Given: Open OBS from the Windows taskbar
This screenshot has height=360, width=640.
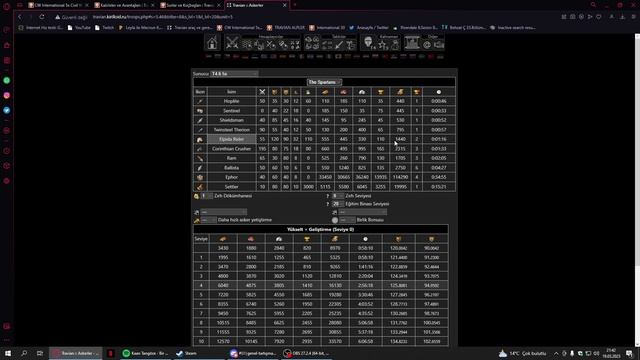Looking at the screenshot, I should coord(306,353).
